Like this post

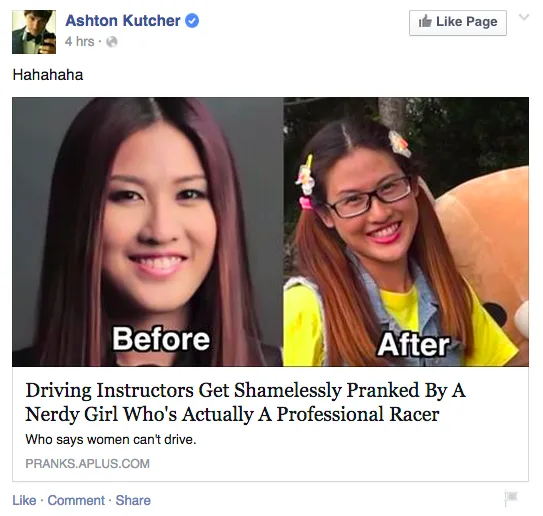pos(24,500)
